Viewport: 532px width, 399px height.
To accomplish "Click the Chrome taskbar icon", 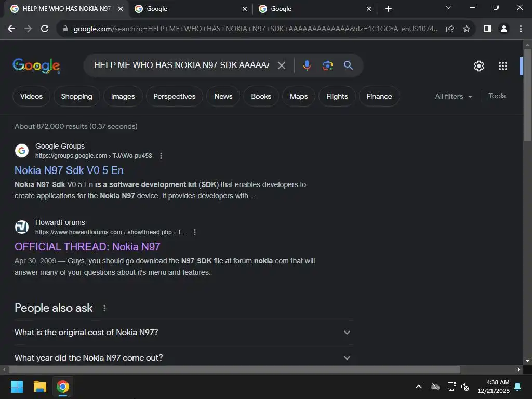I will [x=63, y=387].
